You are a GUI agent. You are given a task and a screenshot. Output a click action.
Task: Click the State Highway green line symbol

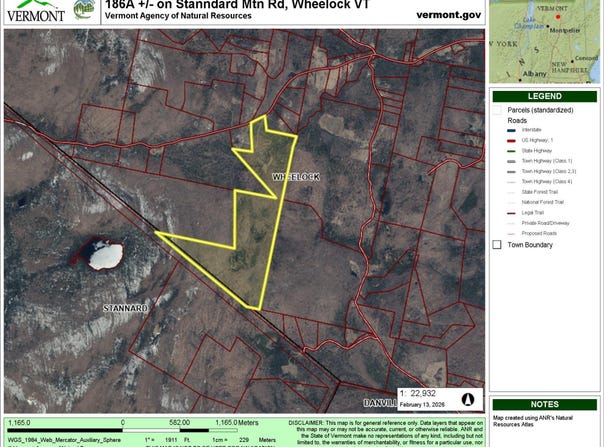click(512, 151)
